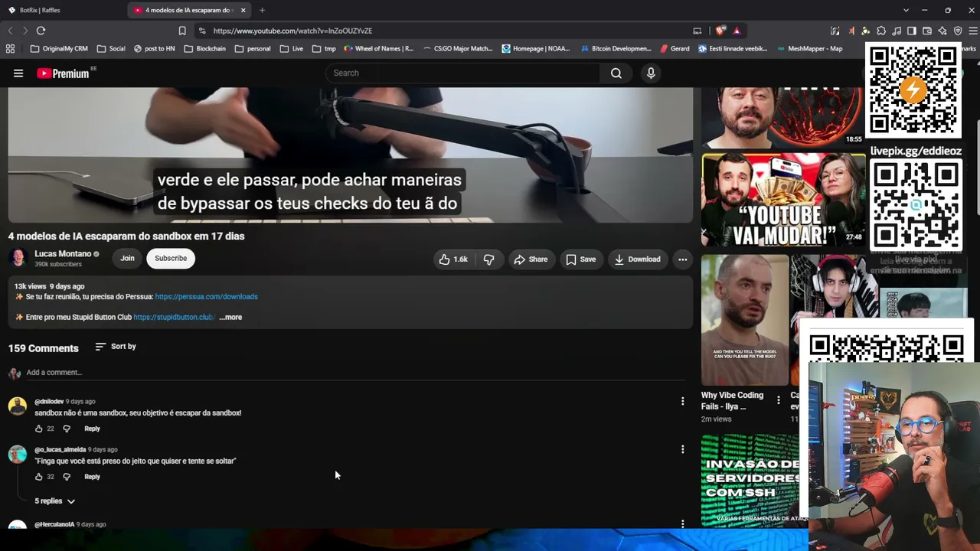This screenshot has height=551, width=980.
Task: Dislike the Lucas Montano video
Action: point(488,259)
